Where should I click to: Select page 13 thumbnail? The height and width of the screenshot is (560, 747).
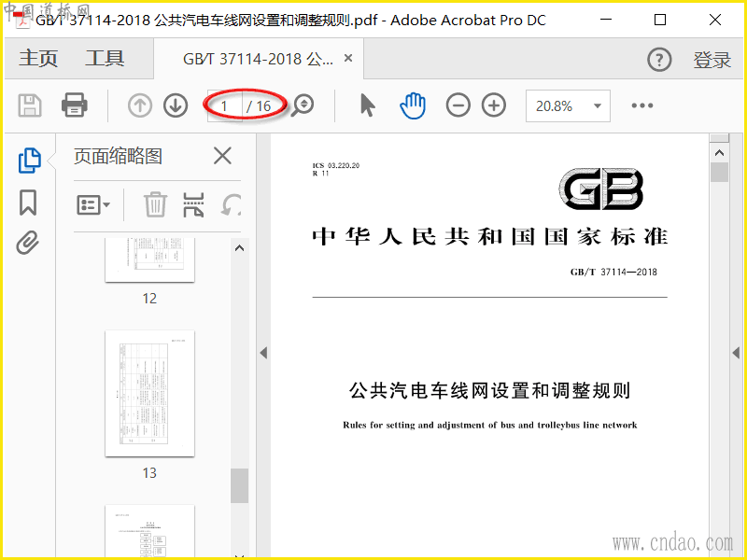[149, 393]
